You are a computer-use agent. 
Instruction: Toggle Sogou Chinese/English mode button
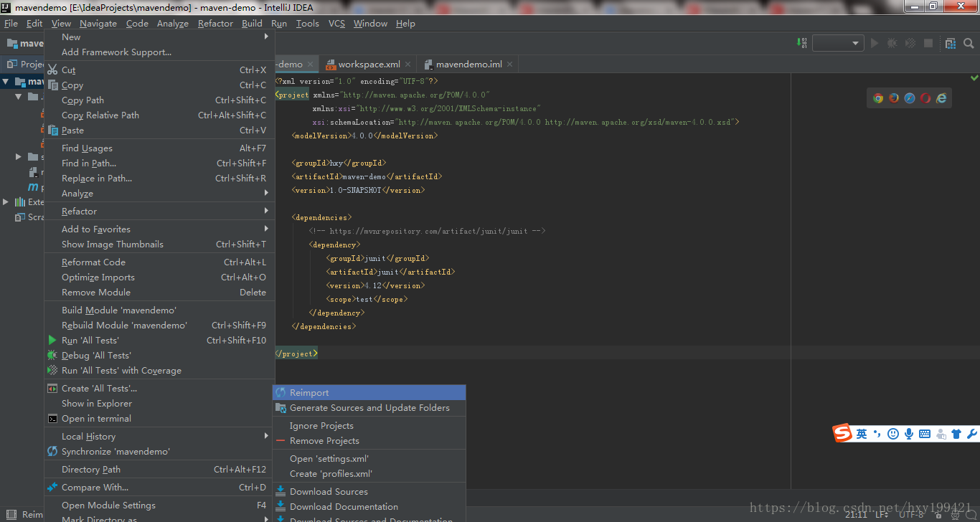pyautogui.click(x=862, y=434)
